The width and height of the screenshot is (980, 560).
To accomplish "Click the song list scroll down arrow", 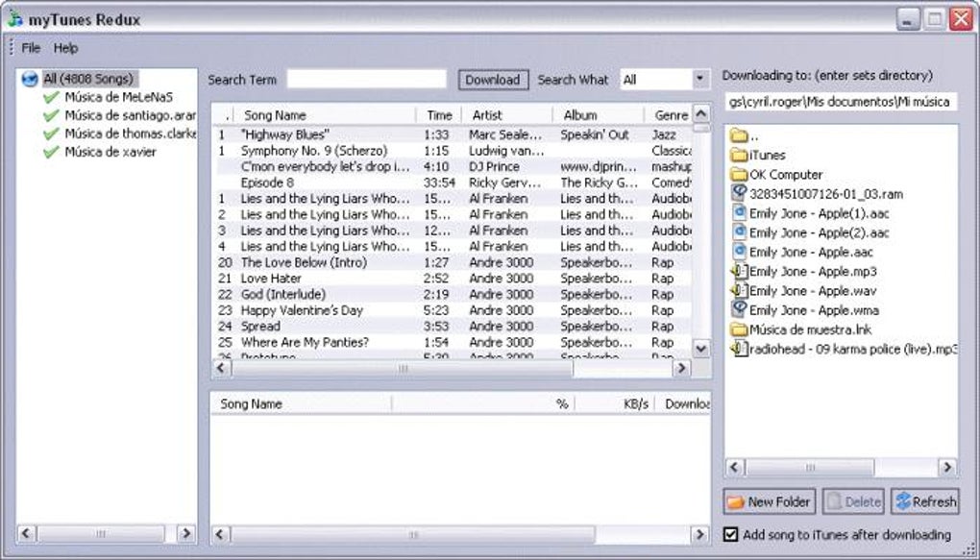I will click(702, 349).
